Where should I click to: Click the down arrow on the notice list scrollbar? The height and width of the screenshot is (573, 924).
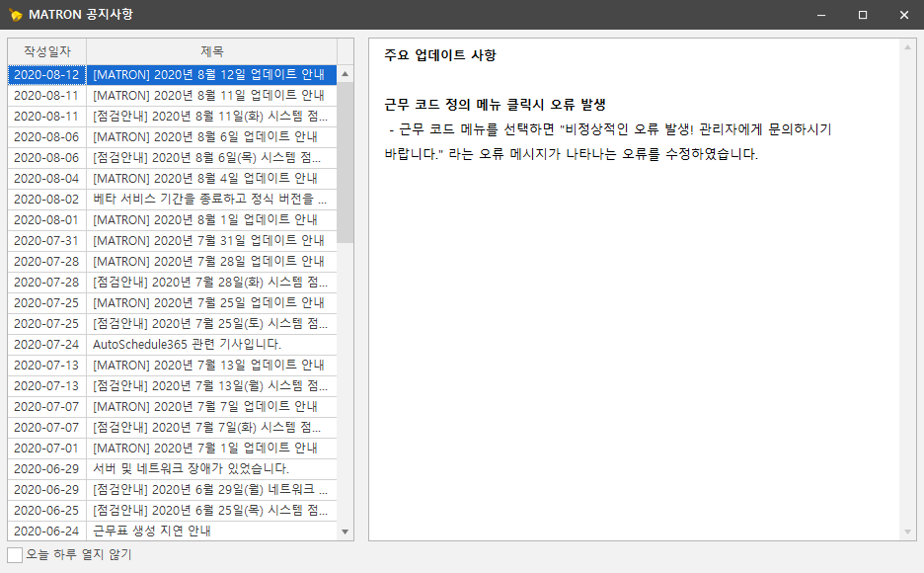coord(345,532)
